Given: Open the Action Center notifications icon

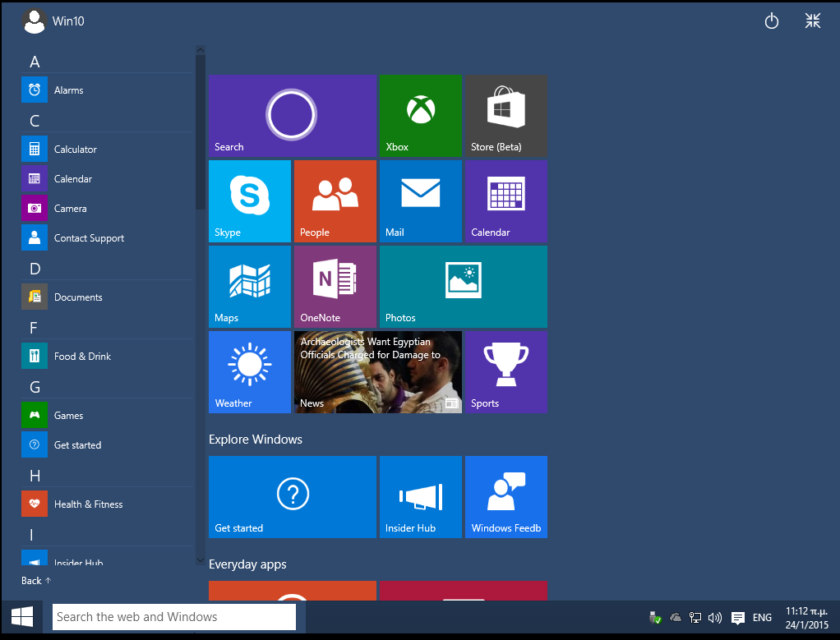Looking at the screenshot, I should 738,618.
